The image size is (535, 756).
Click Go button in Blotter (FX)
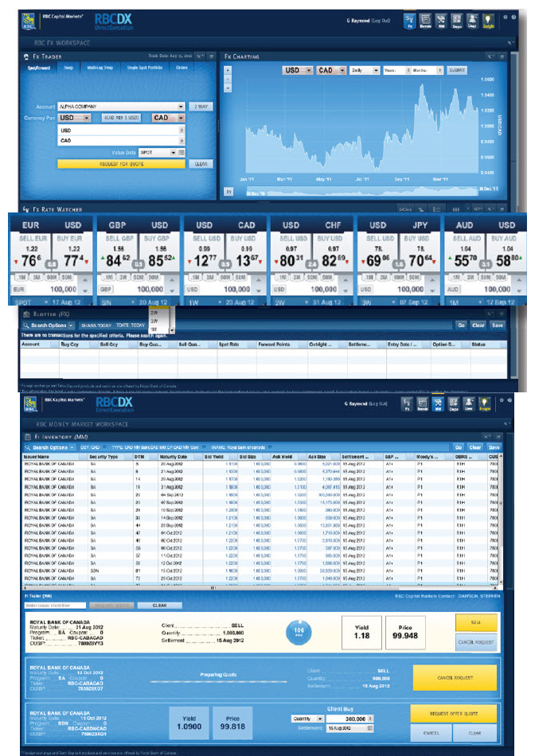pyautogui.click(x=461, y=325)
